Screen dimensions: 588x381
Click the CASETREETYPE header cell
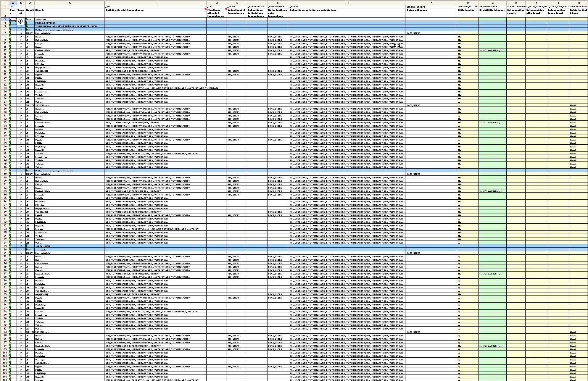pyautogui.click(x=578, y=7)
